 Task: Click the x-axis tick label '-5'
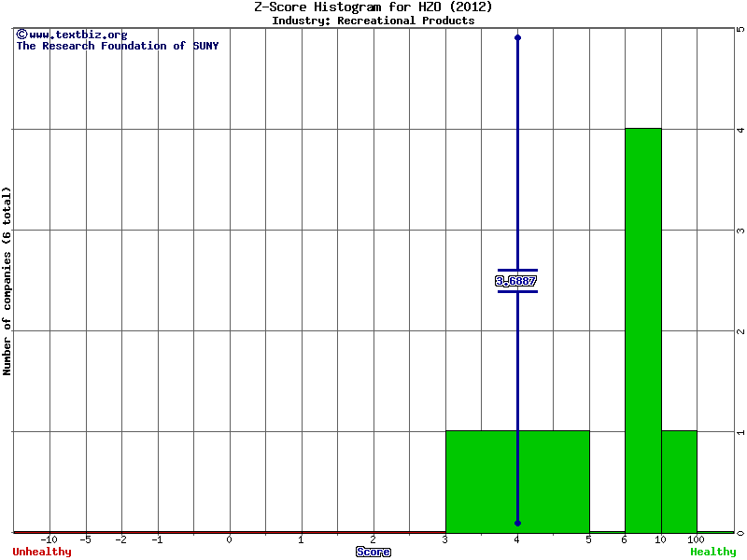point(85,540)
